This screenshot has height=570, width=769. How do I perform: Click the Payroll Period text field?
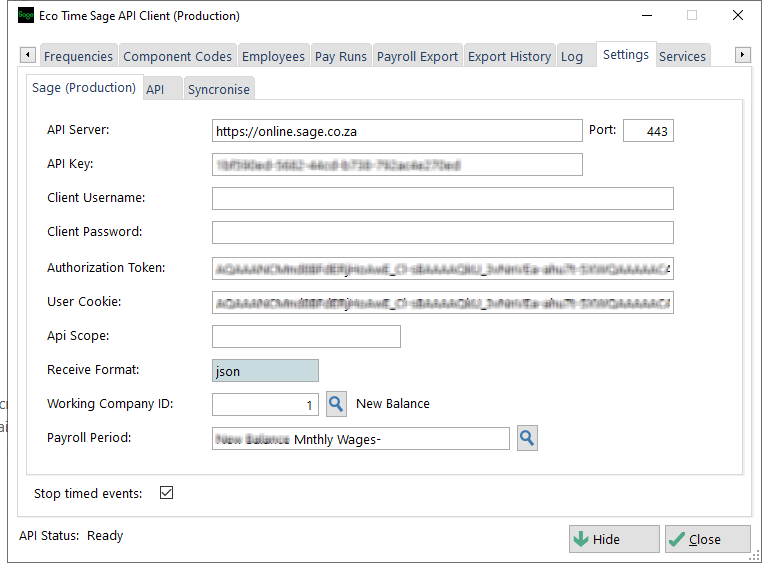pyautogui.click(x=361, y=439)
